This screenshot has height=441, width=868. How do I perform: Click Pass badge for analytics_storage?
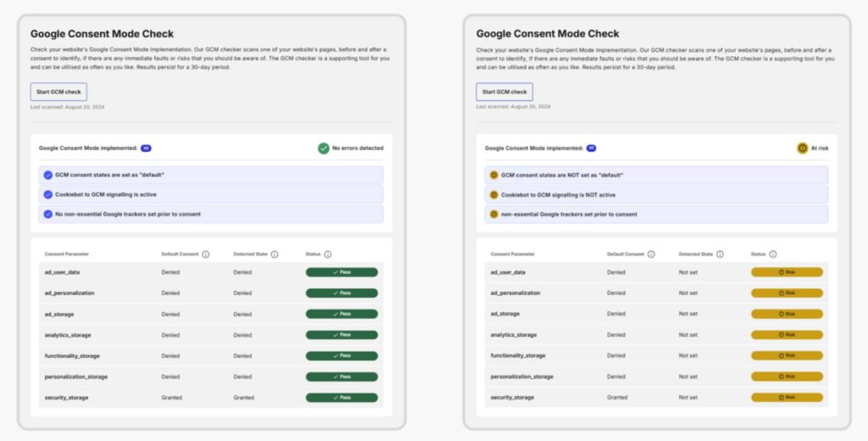coord(342,335)
